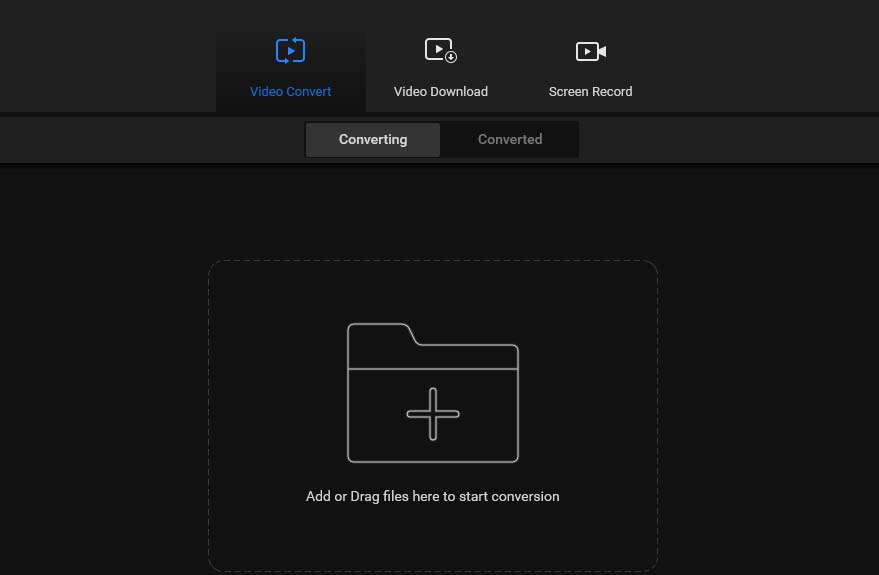The height and width of the screenshot is (575, 879).
Task: Open the Video Download text label
Action: (440, 91)
